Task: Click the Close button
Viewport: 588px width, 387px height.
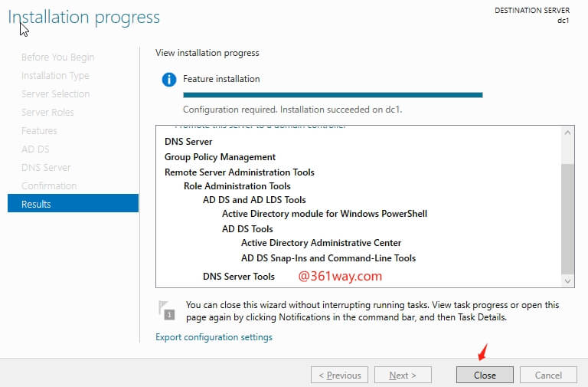Action: pyautogui.click(x=485, y=376)
